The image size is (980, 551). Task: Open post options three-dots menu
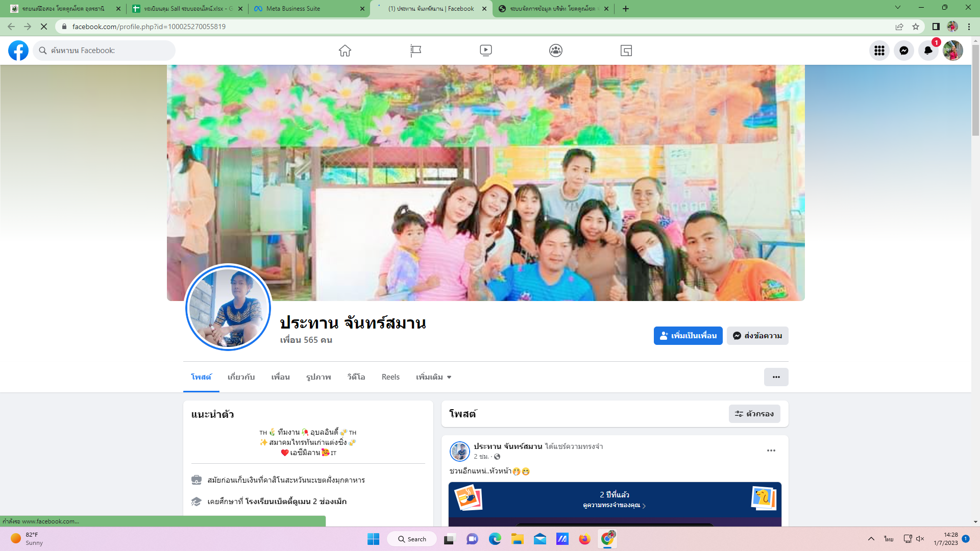(771, 450)
